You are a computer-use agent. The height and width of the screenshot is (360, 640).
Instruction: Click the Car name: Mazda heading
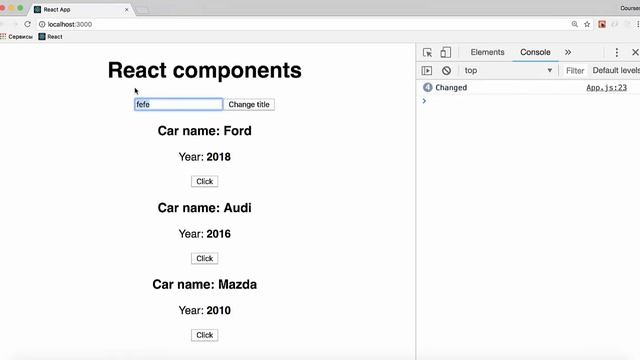click(x=204, y=284)
